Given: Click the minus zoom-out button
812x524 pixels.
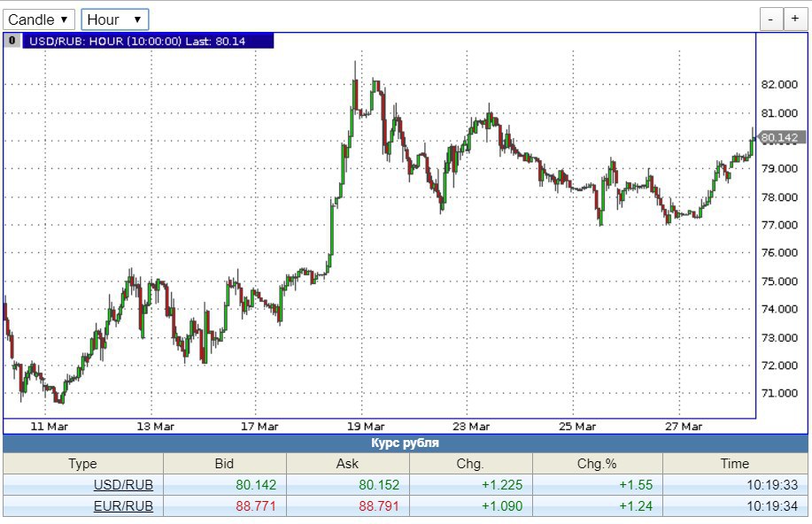Looking at the screenshot, I should (x=771, y=19).
